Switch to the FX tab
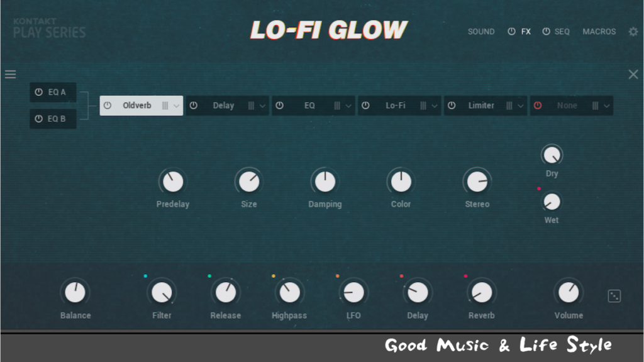The image size is (644, 362). coord(526,31)
